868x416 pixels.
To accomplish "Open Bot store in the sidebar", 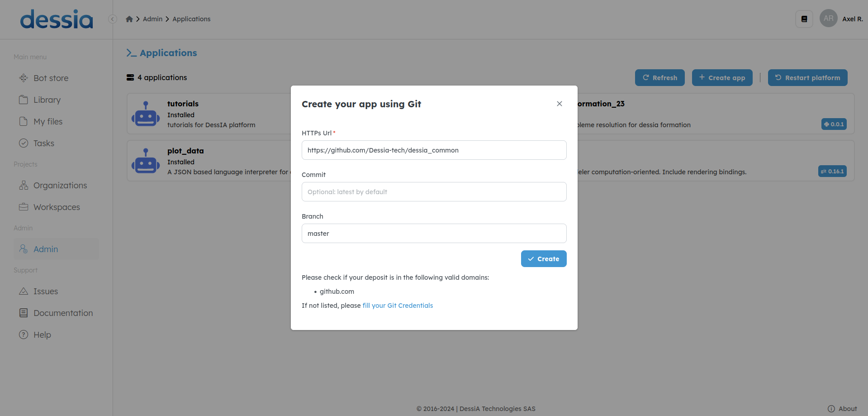I will click(56, 78).
